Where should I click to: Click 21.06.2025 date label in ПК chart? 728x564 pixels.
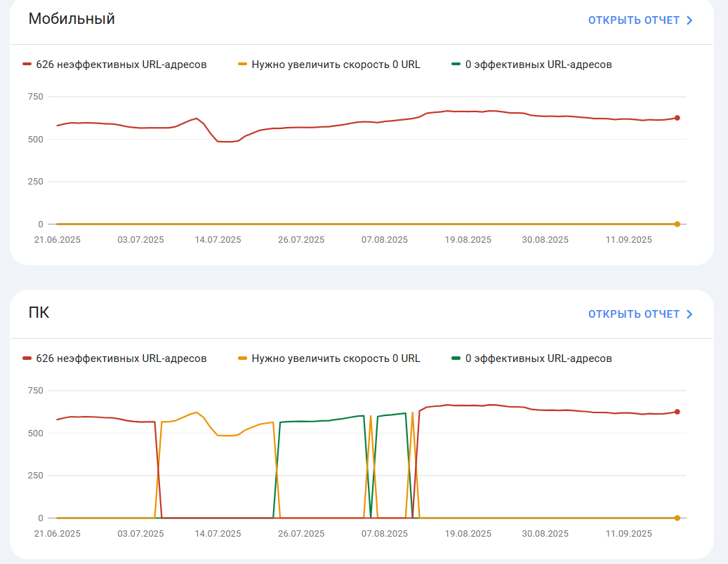click(x=57, y=534)
